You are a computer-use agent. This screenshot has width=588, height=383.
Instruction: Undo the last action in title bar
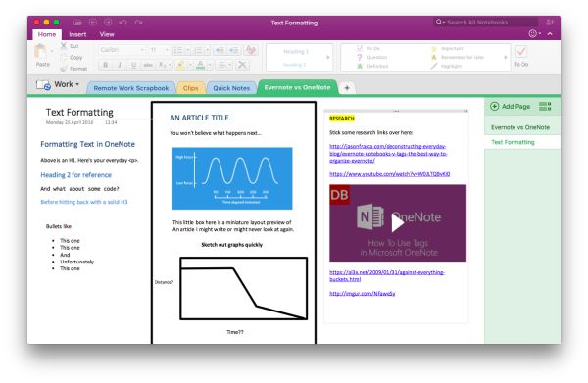pyautogui.click(x=123, y=23)
